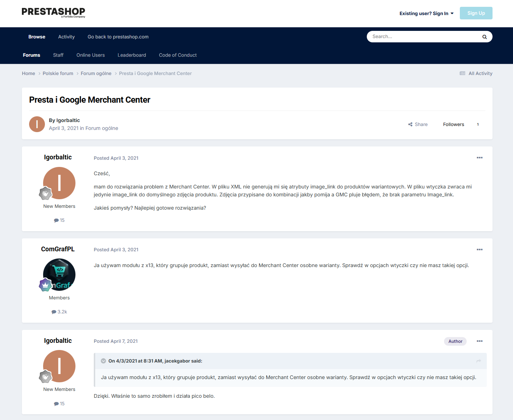Click the topic title Presta i Google Merchant Center
This screenshot has width=513, height=420.
pos(90,100)
